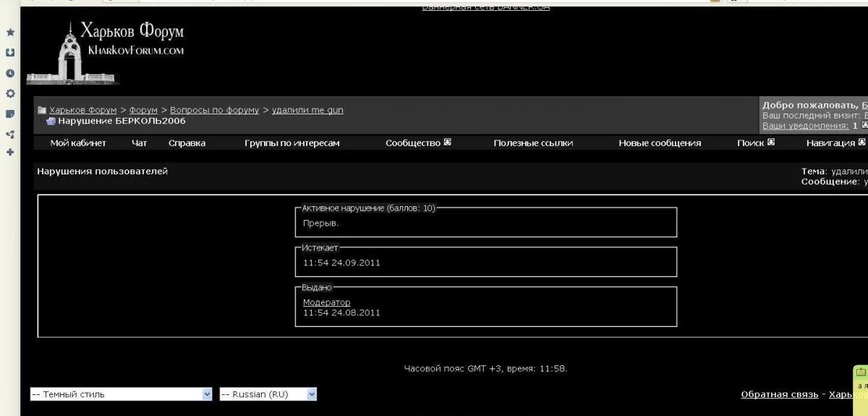Click the folder icon beside breadcrumb
Viewport: 868px width, 416px height.
(42, 111)
